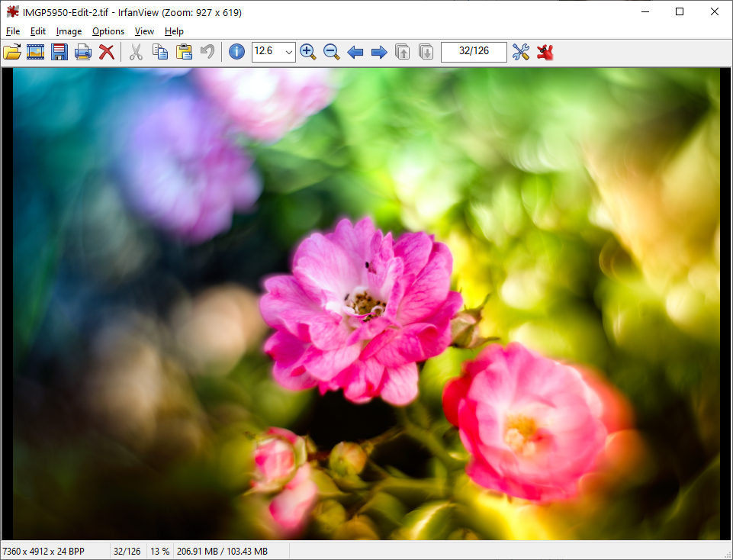Click the Undo arrow icon
Screen dimensions: 733x560
coord(207,52)
